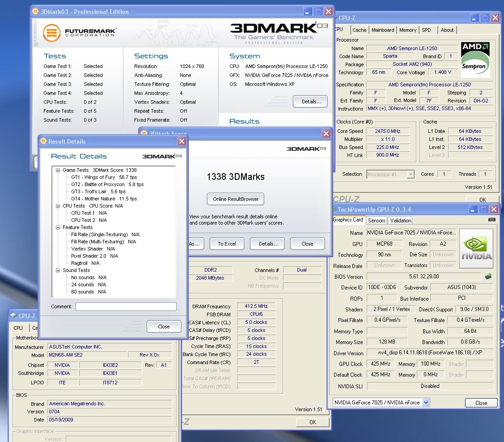Click the Socket AM2 (940) package field

[412, 64]
